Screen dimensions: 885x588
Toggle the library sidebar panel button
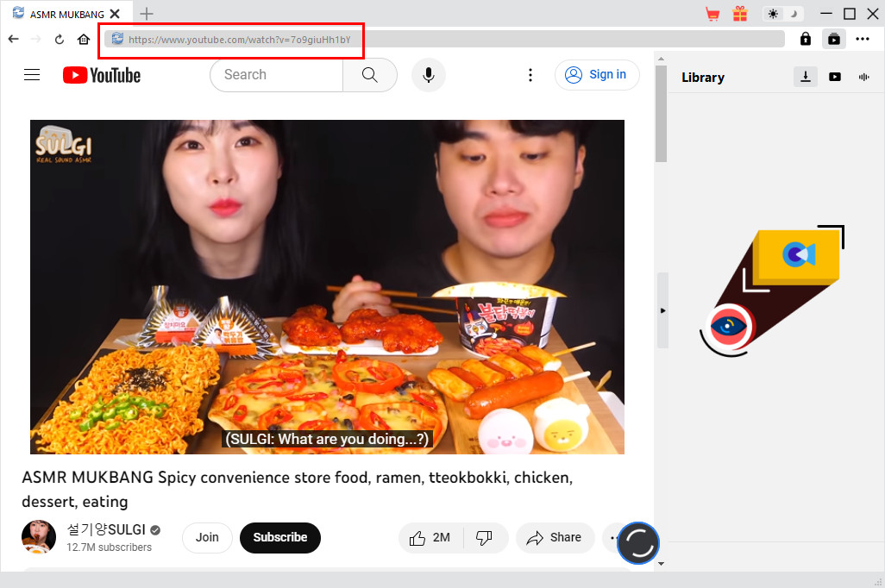834,39
